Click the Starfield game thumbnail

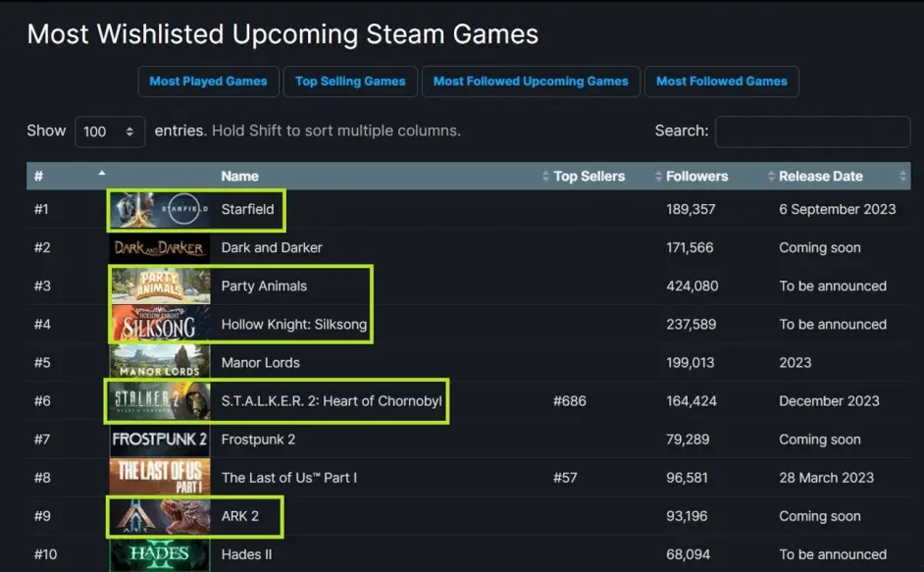(160, 210)
